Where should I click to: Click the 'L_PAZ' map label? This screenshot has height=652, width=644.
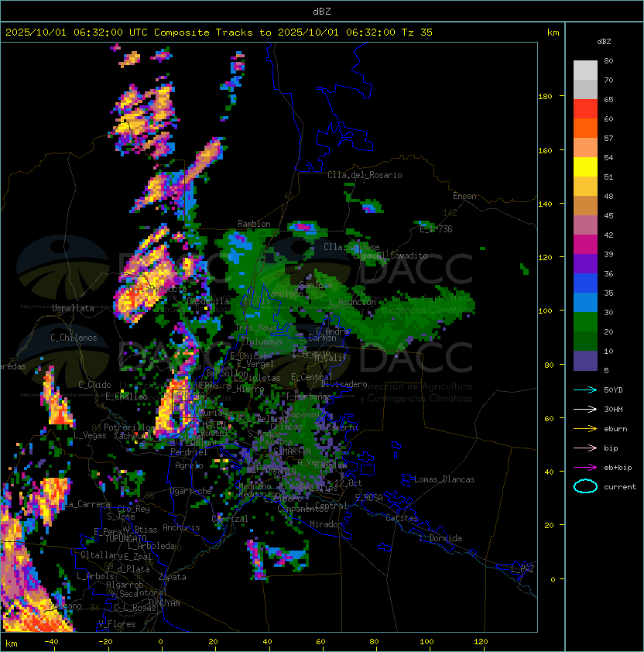tap(522, 569)
